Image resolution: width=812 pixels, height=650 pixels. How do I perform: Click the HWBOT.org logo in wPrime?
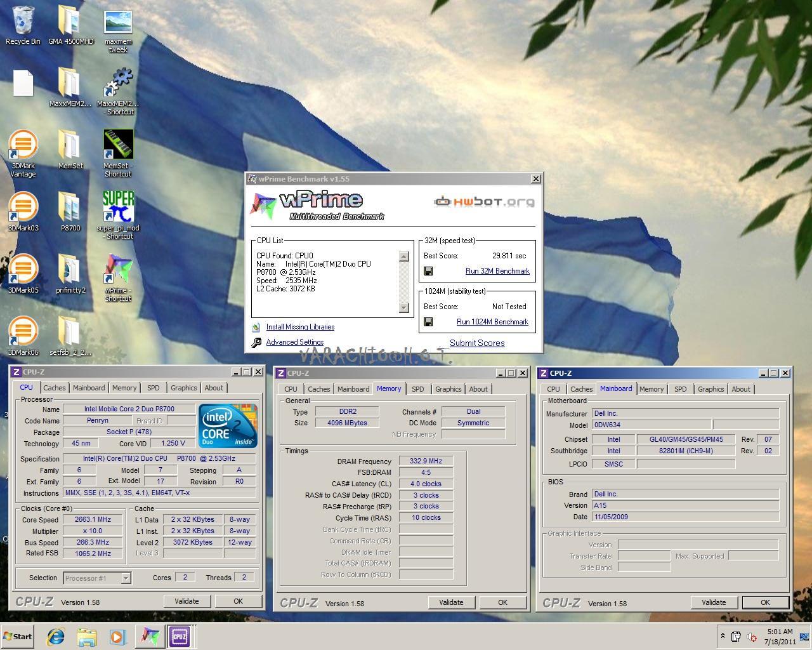(x=484, y=202)
